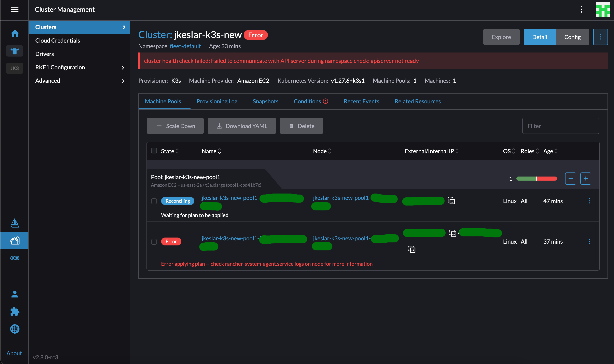Viewport: 614px width, 364px height.
Task: Click the pool scale progress bar
Action: tap(537, 179)
